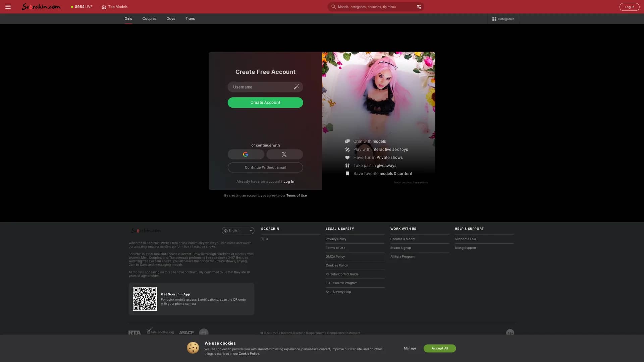Continue with Google icon button
This screenshot has width=644, height=362.
(x=246, y=155)
